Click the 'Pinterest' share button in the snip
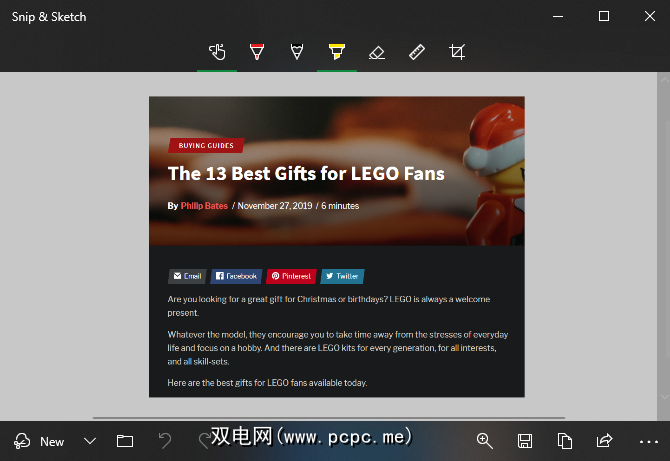 291,276
